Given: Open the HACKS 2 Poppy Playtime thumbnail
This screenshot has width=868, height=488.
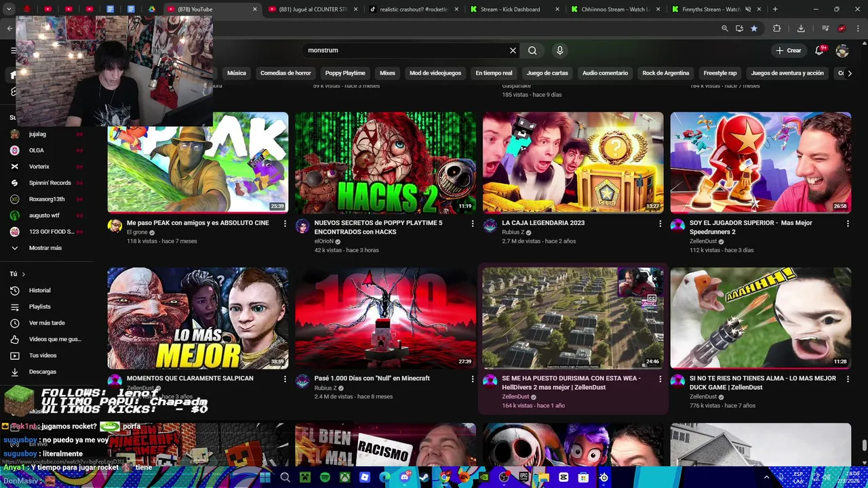Looking at the screenshot, I should click(385, 163).
